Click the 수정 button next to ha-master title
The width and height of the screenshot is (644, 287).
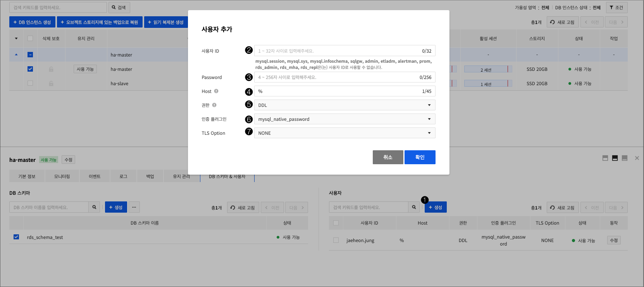point(69,160)
